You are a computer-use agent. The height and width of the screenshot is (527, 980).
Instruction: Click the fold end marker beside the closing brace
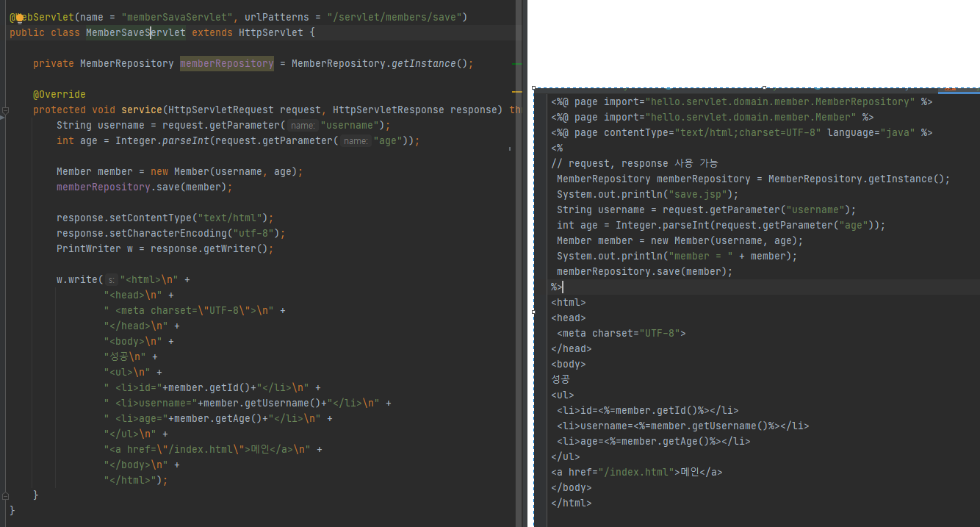pos(5,495)
